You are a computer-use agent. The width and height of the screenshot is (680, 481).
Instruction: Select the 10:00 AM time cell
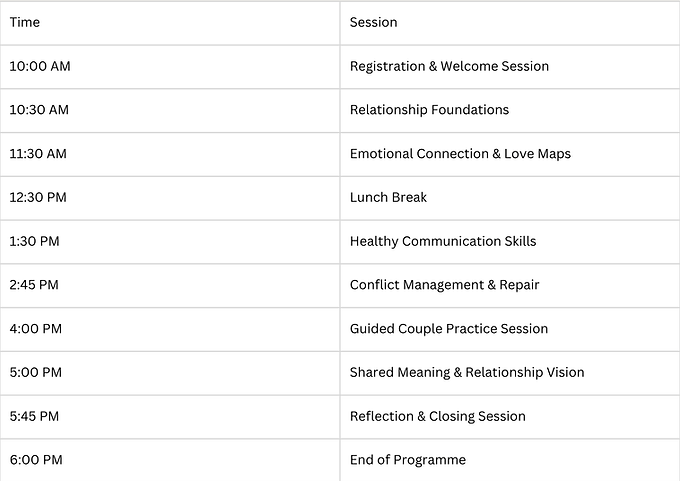(170, 67)
